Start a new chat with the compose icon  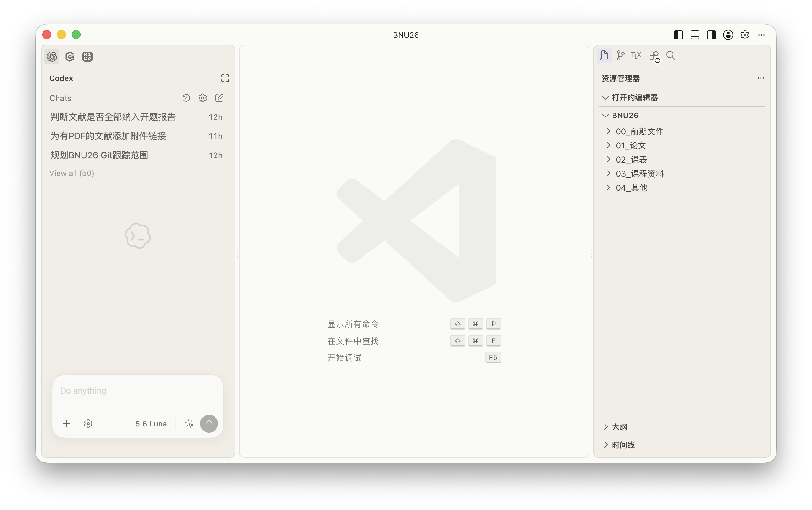point(219,98)
